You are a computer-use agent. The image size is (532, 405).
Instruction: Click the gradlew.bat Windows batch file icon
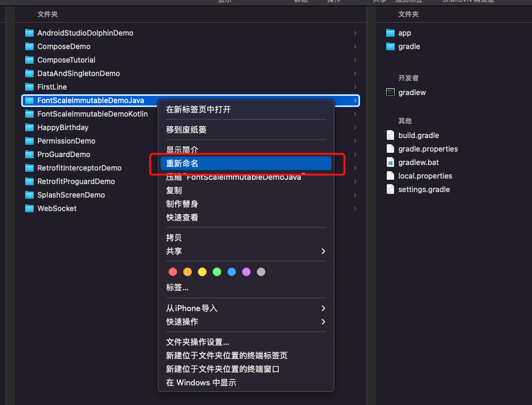[x=390, y=162]
